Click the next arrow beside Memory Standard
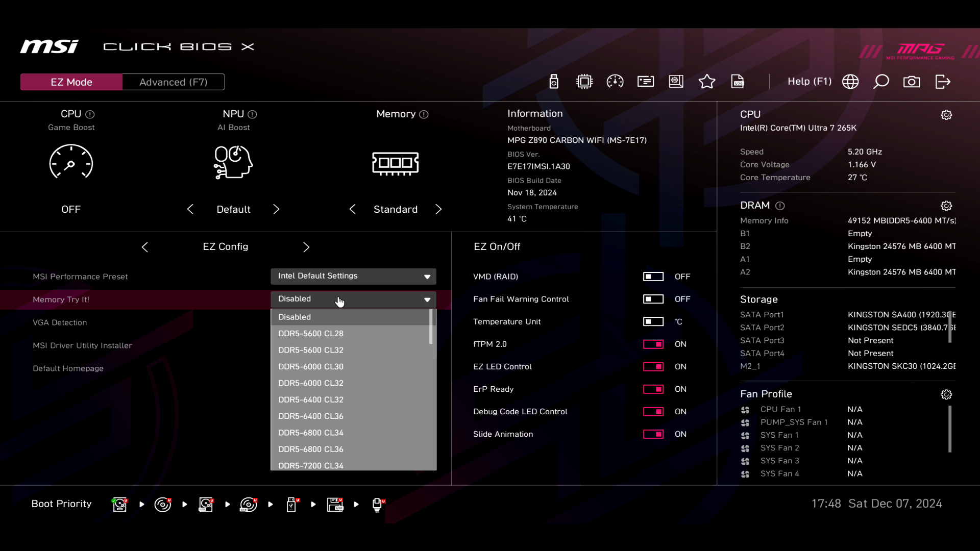Viewport: 980px width, 551px height. (438, 209)
